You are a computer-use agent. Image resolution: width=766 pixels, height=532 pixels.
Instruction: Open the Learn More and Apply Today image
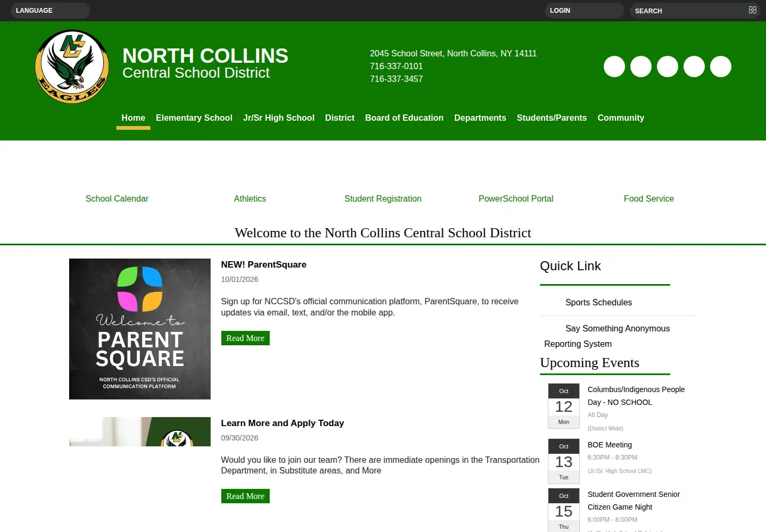click(140, 431)
